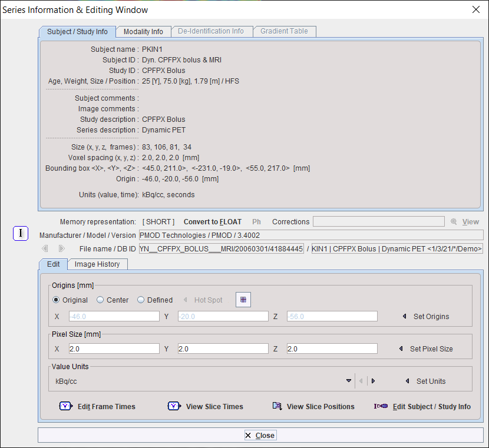Click the View Slice Times label
Viewport: 489px width, 448px height.
[x=214, y=407]
